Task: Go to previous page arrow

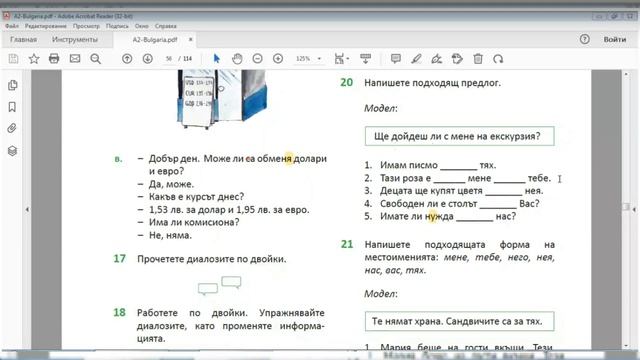Action: tap(127, 59)
